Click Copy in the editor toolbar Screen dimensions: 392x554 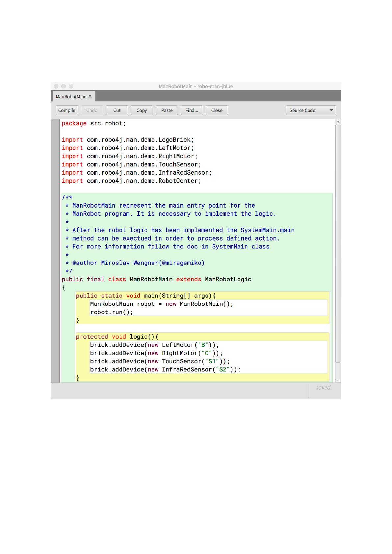pyautogui.click(x=142, y=111)
